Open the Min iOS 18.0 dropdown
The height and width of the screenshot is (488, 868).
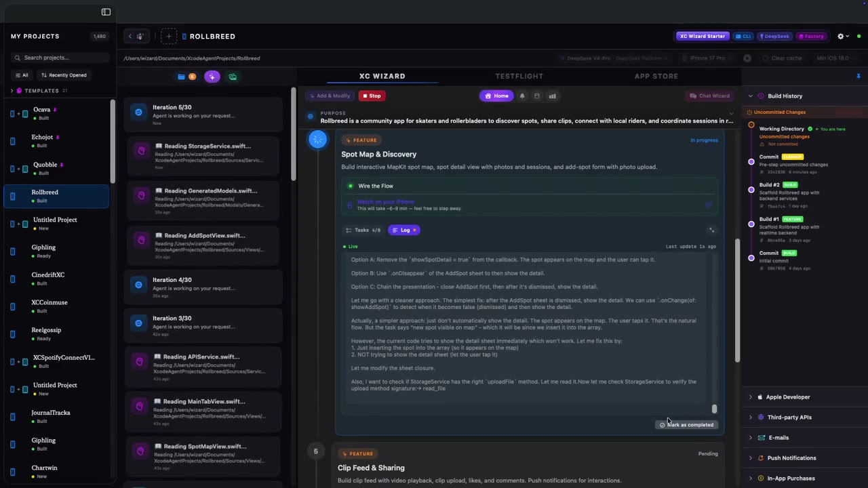pyautogui.click(x=836, y=58)
